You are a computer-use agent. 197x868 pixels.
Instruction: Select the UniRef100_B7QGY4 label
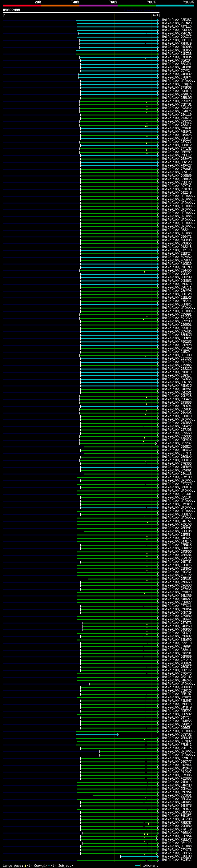click(x=177, y=78)
